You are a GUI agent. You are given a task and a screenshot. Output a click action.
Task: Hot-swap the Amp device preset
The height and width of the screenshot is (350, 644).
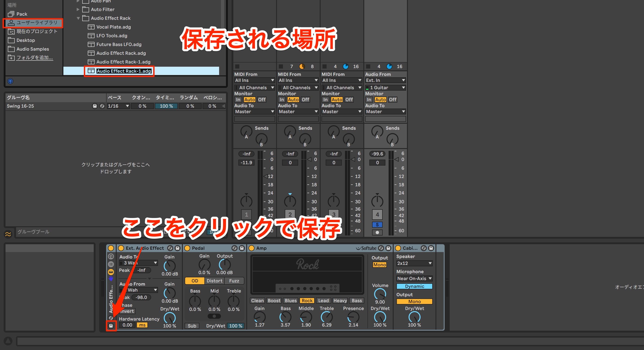(381, 248)
